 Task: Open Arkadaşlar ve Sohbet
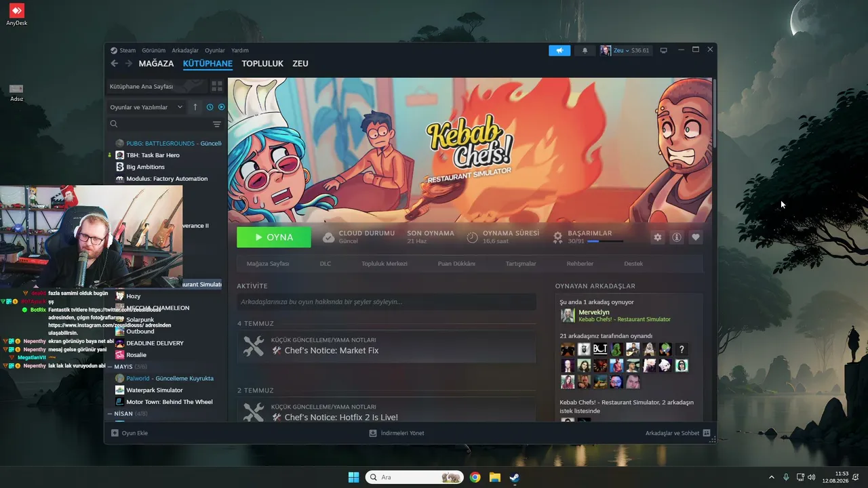677,433
